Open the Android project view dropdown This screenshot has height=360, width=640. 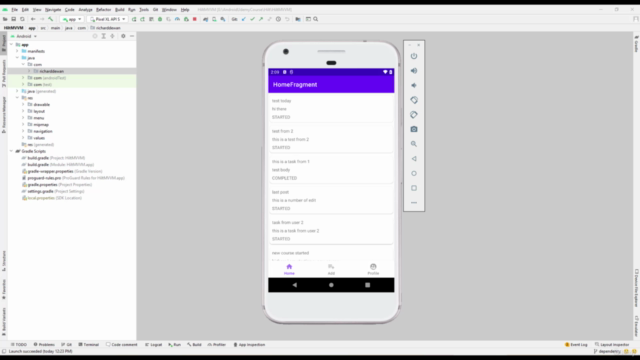[24, 36]
